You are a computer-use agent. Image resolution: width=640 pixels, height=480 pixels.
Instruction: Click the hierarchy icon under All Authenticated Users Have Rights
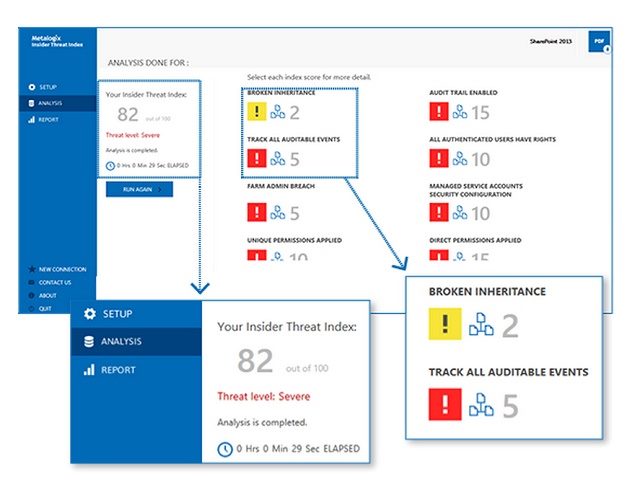(x=460, y=159)
